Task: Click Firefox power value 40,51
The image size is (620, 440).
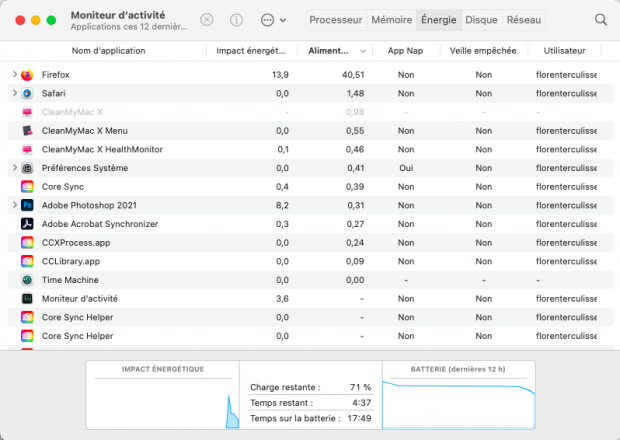Action: tap(353, 75)
